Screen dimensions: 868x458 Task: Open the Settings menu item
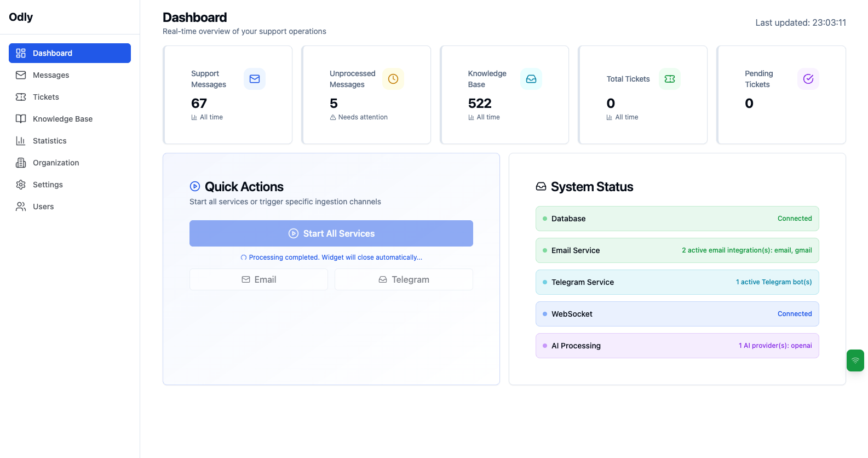[x=70, y=185]
